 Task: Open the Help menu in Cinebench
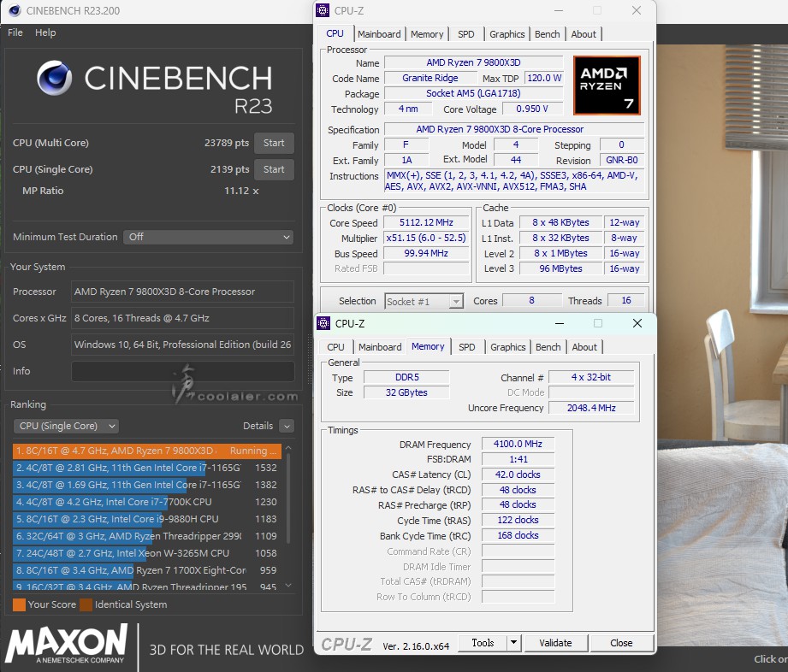45,32
